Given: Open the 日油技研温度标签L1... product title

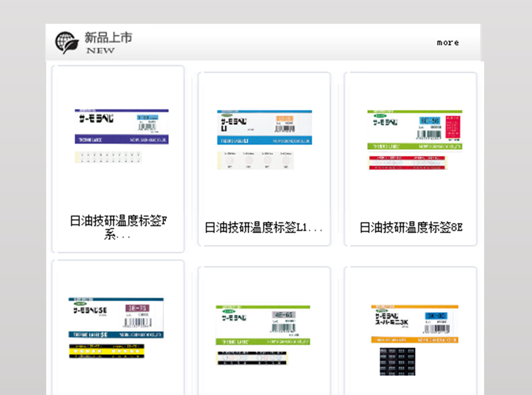Looking at the screenshot, I should [264, 227].
